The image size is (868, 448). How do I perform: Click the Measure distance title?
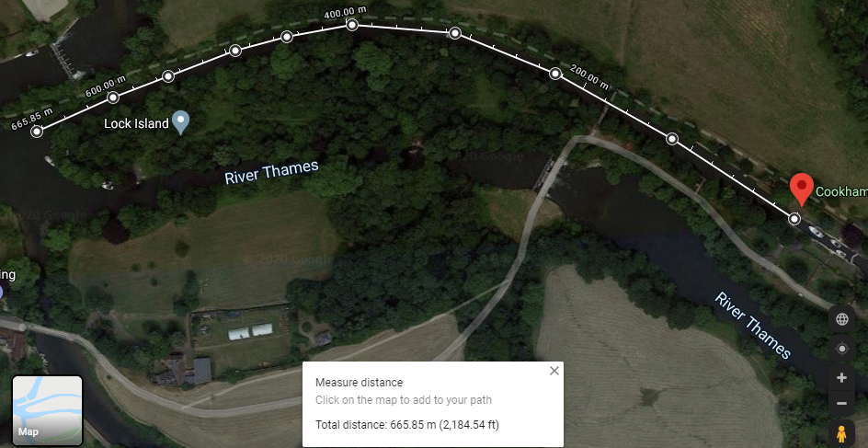[360, 382]
